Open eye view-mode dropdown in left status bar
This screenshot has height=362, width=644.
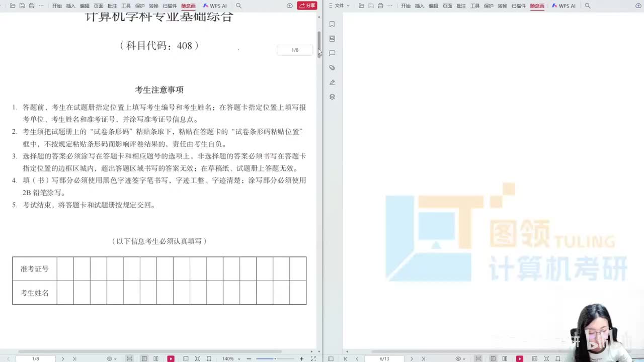point(111,358)
